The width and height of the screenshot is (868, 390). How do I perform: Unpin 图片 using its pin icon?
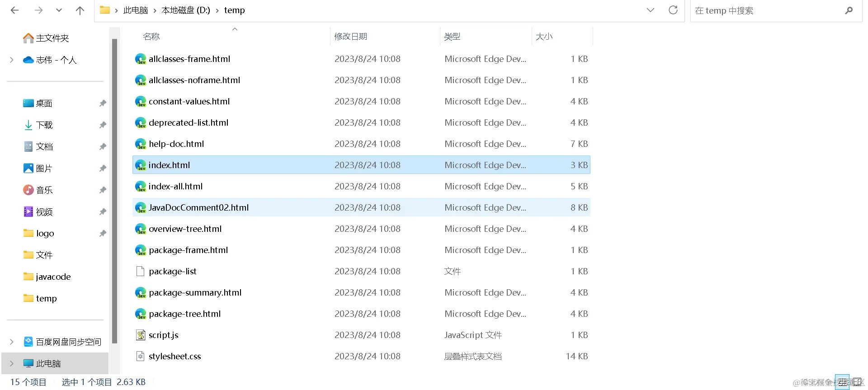click(x=103, y=169)
